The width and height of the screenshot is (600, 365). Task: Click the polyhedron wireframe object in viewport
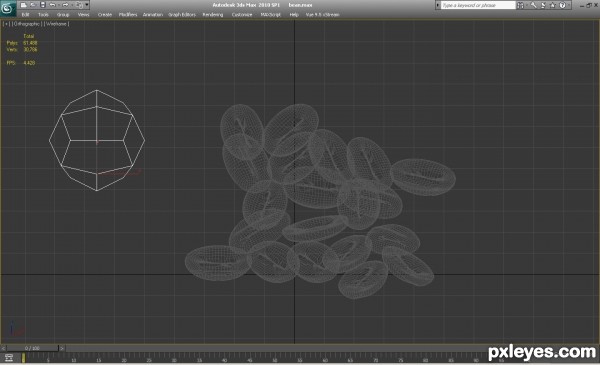pos(97,140)
